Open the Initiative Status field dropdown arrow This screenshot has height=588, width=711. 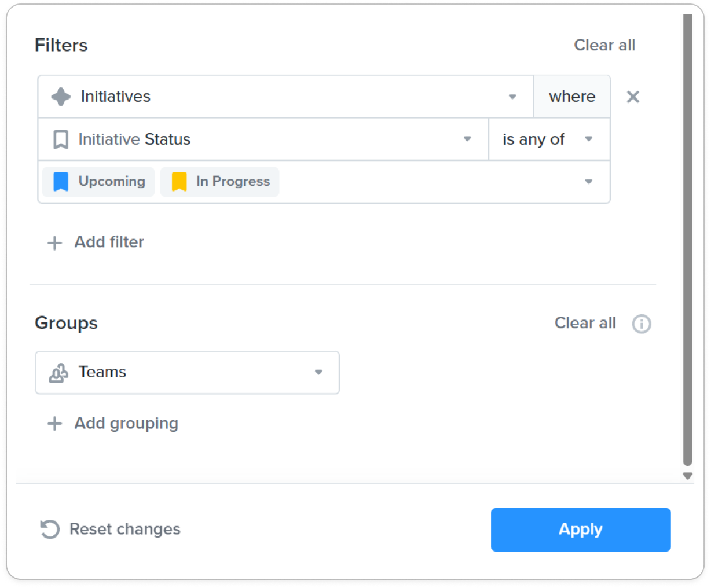[467, 139]
